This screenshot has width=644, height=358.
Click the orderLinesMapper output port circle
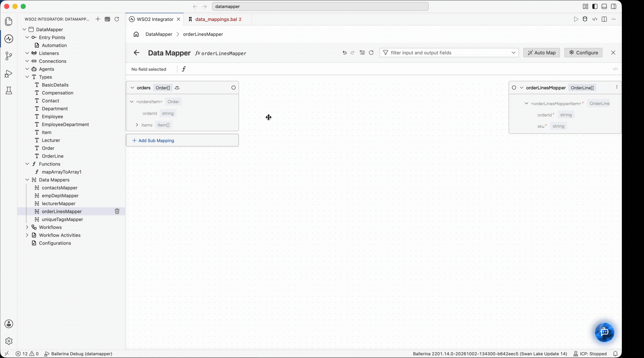514,88
